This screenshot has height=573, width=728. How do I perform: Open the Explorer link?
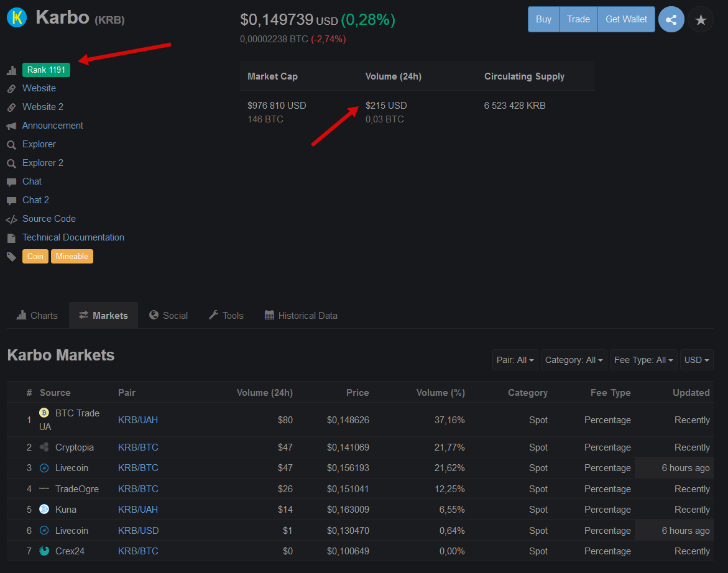pos(39,144)
